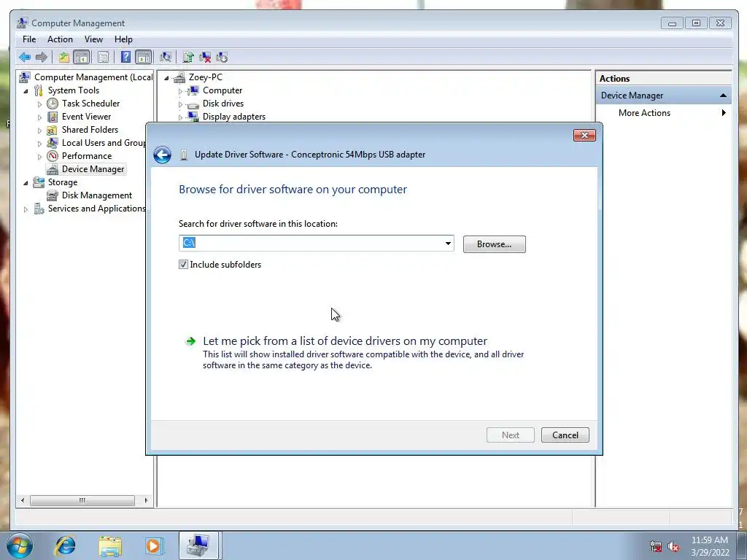Open Help via blue question mark icon
The height and width of the screenshot is (560, 747).
125,58
